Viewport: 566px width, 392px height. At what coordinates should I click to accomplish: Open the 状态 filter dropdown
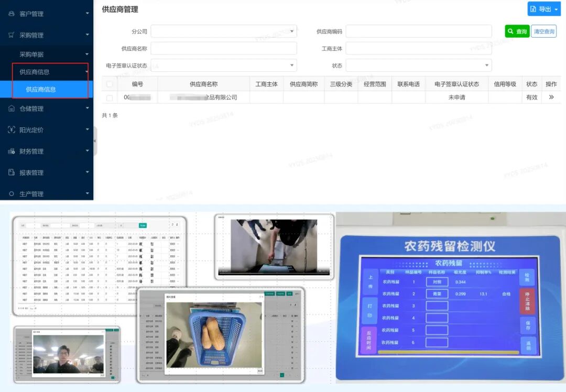(x=419, y=66)
